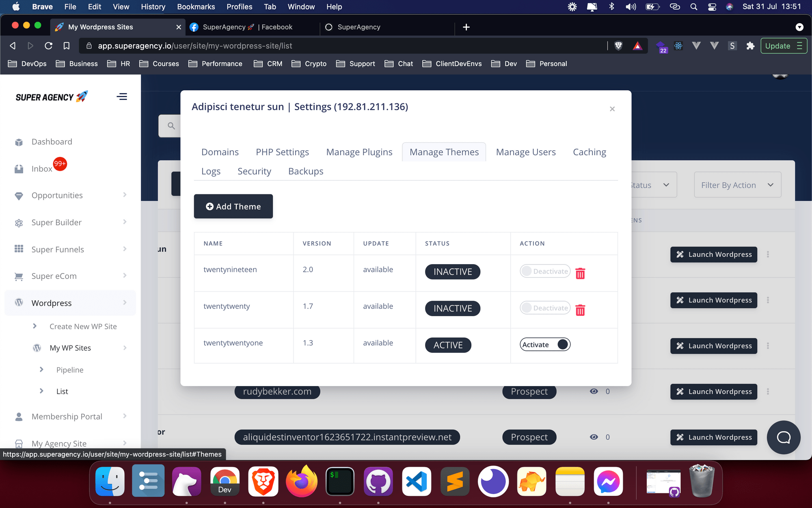Click the Brave Shields icon
This screenshot has width=812, height=508.
pos(618,46)
